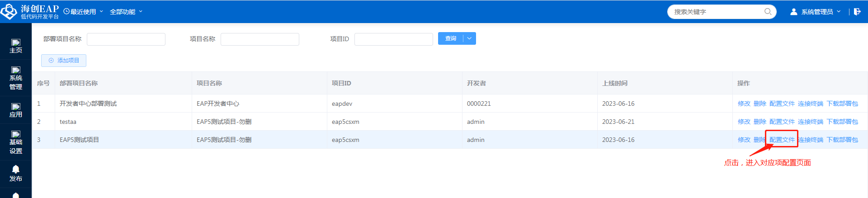Click 删除 in the testaa row
The image size is (868, 198).
point(759,122)
